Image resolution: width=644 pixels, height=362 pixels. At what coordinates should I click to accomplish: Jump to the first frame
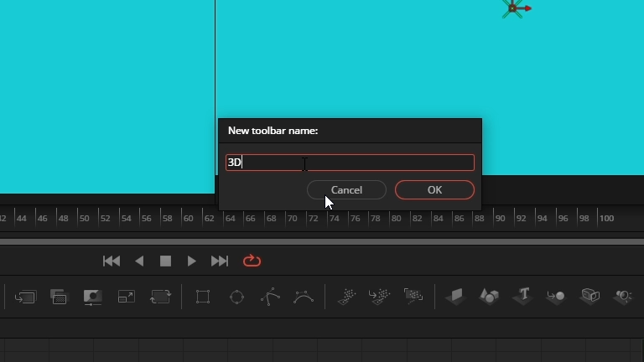pos(112,261)
